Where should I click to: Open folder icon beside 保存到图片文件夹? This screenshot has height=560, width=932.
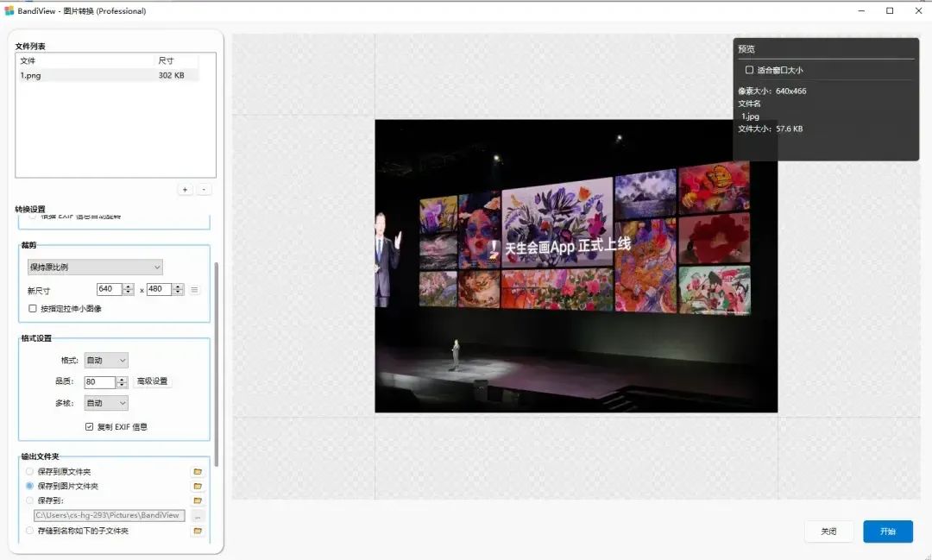pyautogui.click(x=198, y=487)
